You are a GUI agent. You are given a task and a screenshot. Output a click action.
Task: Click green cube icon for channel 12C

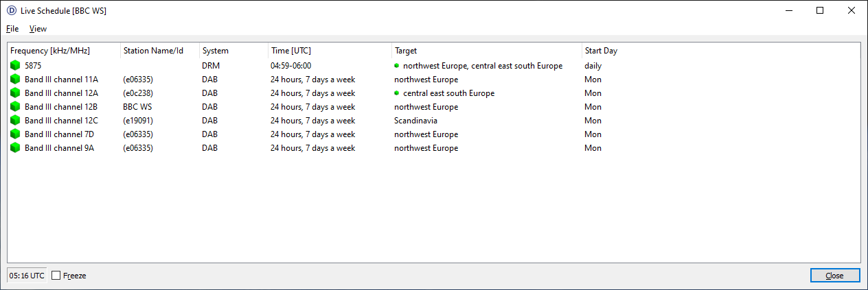point(15,121)
